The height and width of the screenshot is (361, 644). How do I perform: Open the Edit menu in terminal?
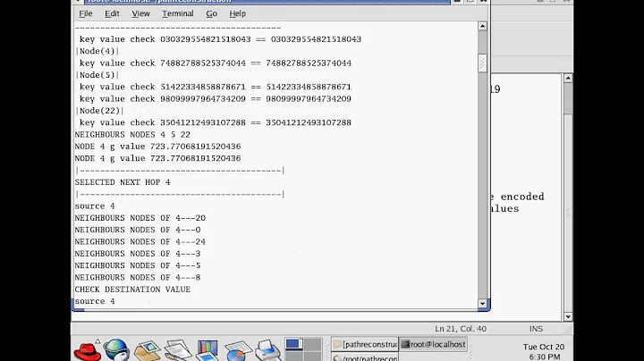pos(112,13)
